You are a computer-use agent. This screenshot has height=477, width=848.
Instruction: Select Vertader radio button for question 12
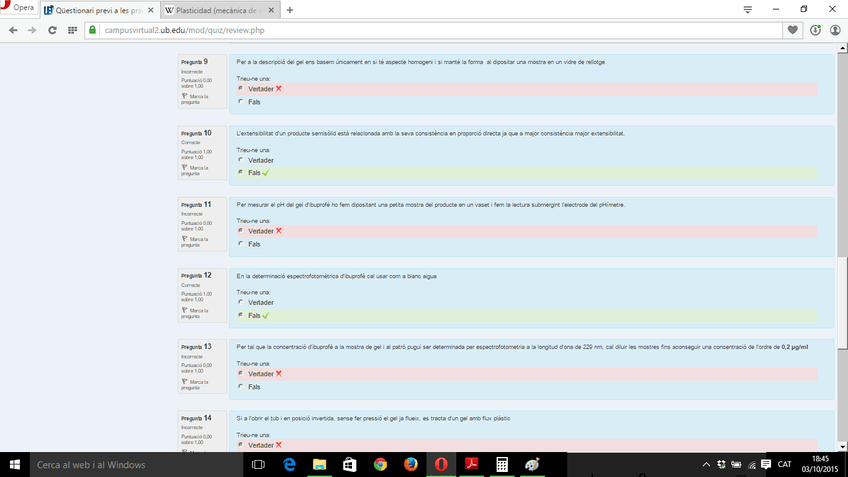pyautogui.click(x=241, y=302)
